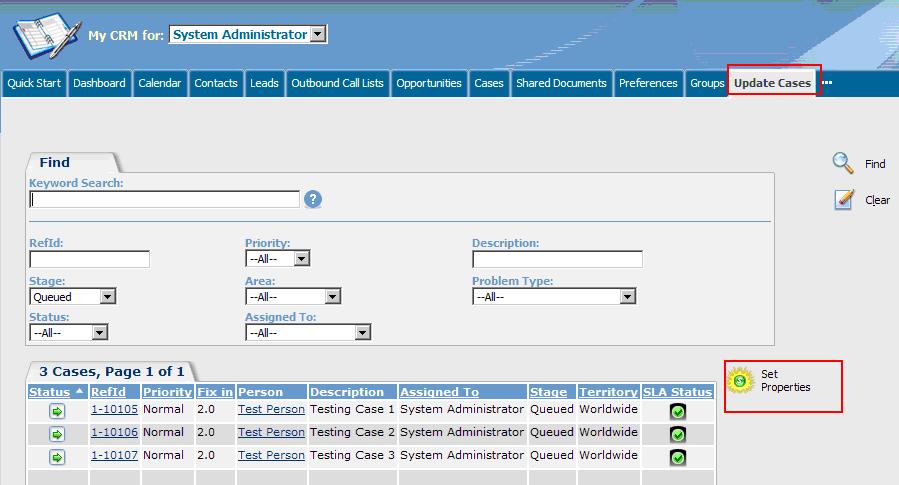Click the Clear button label

click(x=877, y=200)
